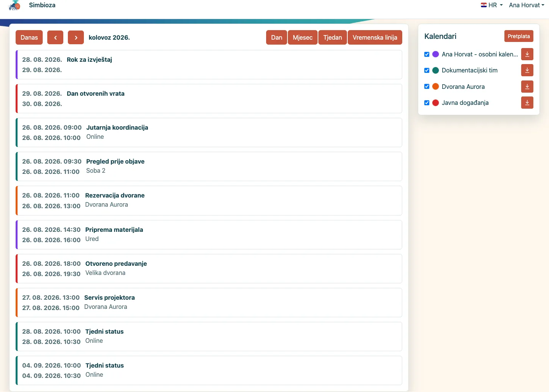Download Ana Horvat personal calendar
549x392 pixels.
pos(527,54)
